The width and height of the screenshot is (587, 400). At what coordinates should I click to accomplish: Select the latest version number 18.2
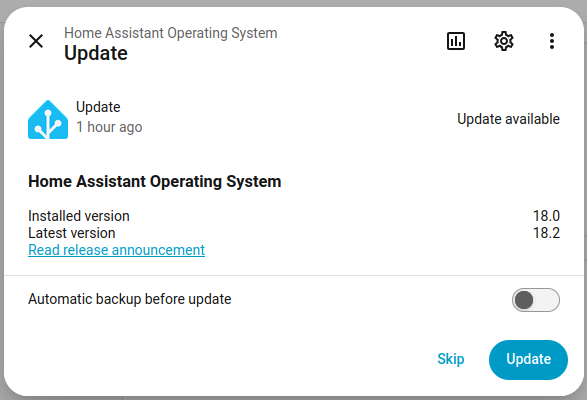pos(546,233)
